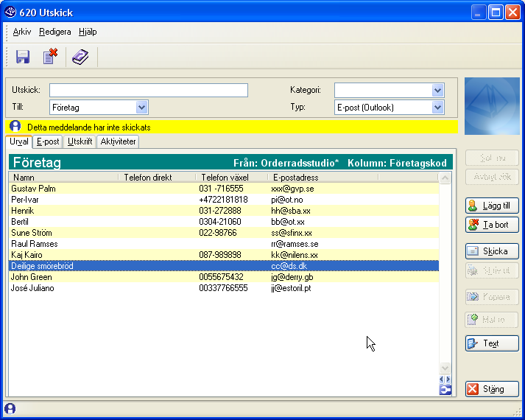
Task: Click the email rr@ramses.se cell
Action: click(295, 244)
